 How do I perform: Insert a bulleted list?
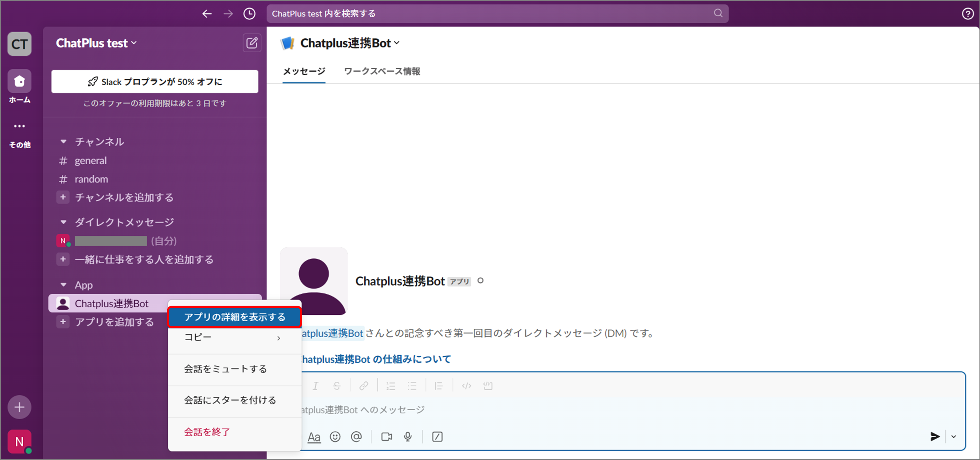412,386
